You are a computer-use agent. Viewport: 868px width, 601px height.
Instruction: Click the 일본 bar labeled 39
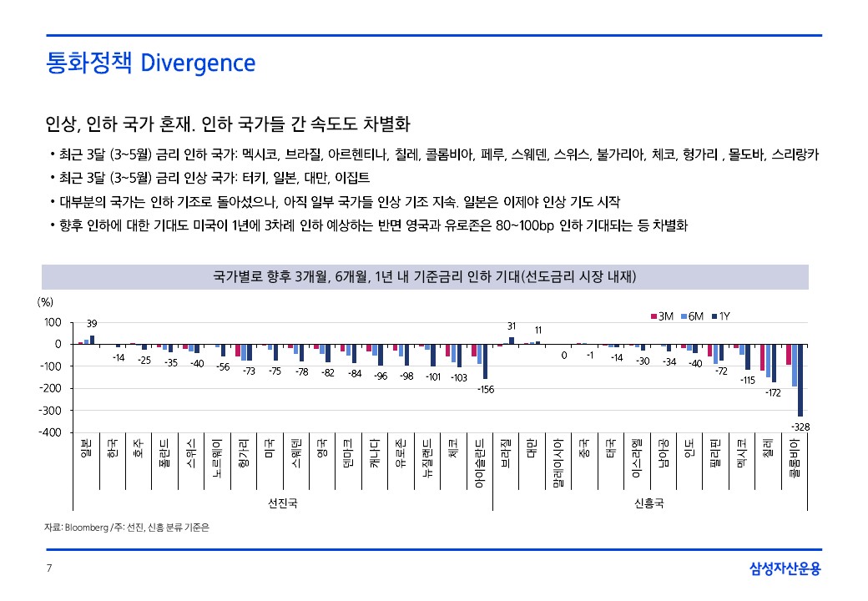92,339
